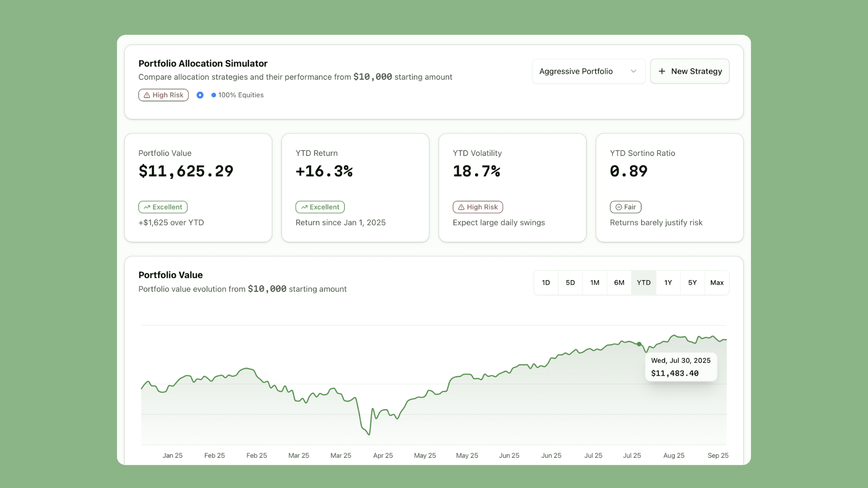Screen dimensions: 868x488
Task: Select the 5Y time range
Action: 693,283
